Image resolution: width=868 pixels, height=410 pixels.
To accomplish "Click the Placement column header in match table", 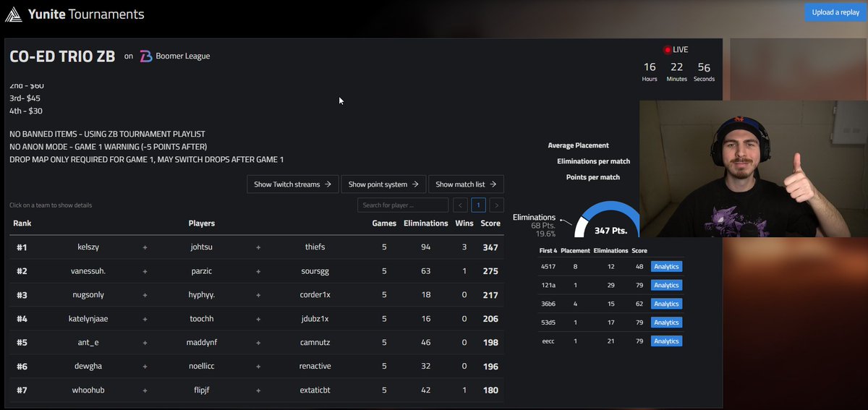I will click(x=575, y=251).
